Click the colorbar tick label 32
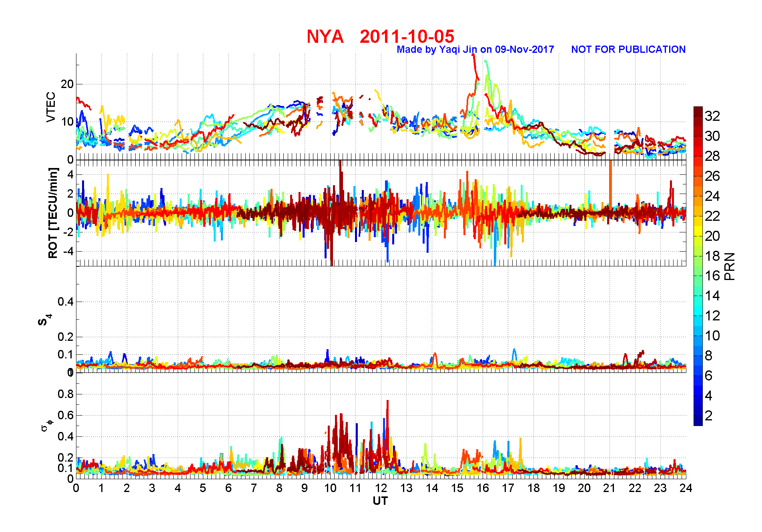Image resolution: width=762 pixels, height=532 pixels. click(712, 116)
